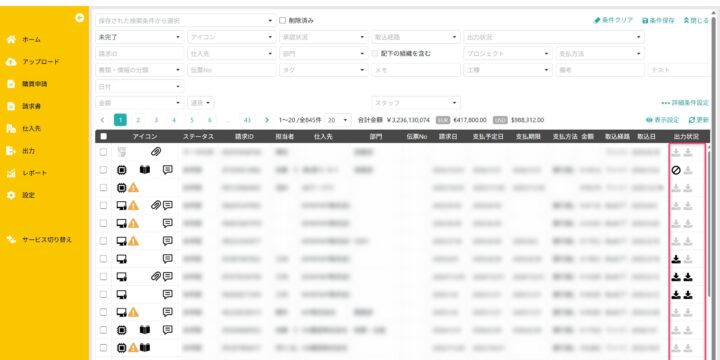Image resolution: width=720 pixels, height=360 pixels.
Task: Go to previous page with left chevron
Action: [x=102, y=120]
